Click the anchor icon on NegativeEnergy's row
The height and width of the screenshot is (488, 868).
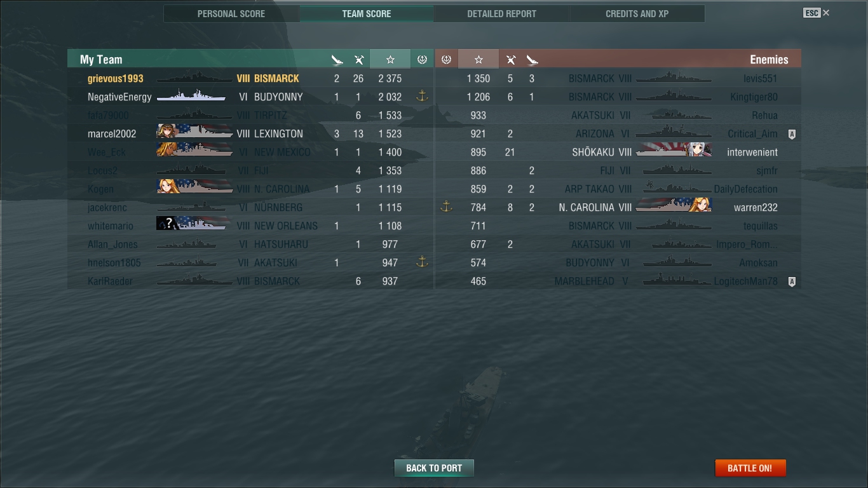[x=422, y=97]
